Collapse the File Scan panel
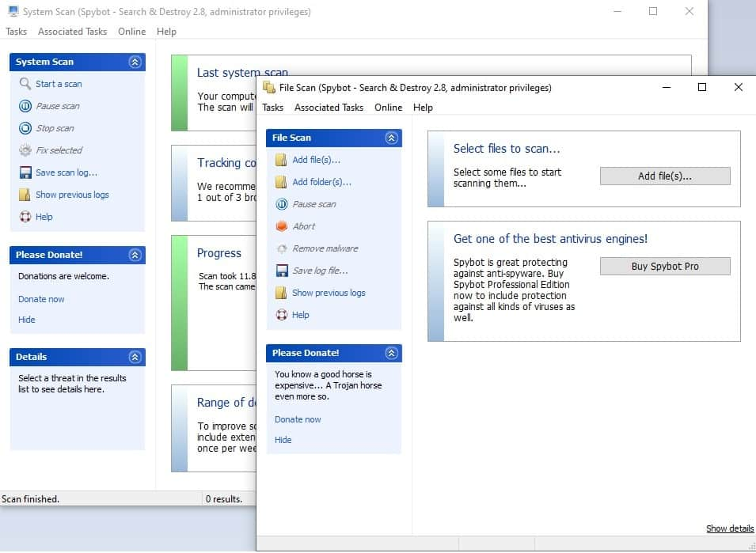 (x=392, y=138)
